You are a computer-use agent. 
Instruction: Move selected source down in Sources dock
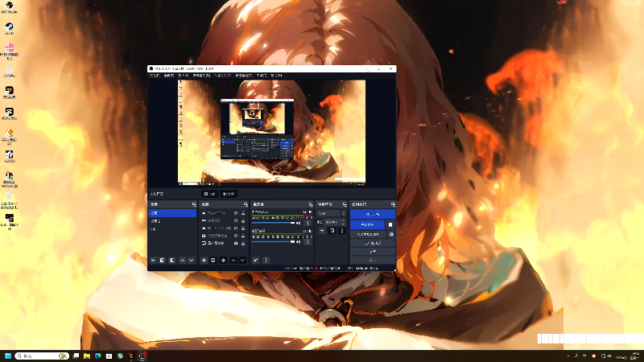coord(242,260)
